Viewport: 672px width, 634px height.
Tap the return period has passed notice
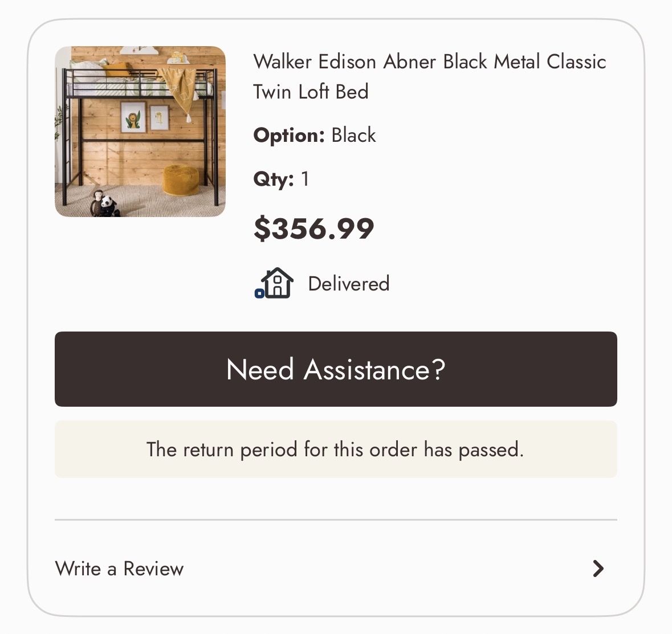point(336,449)
